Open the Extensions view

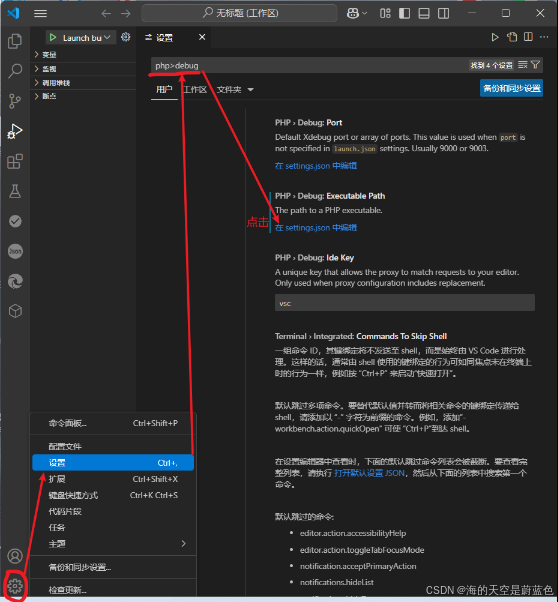coord(15,161)
